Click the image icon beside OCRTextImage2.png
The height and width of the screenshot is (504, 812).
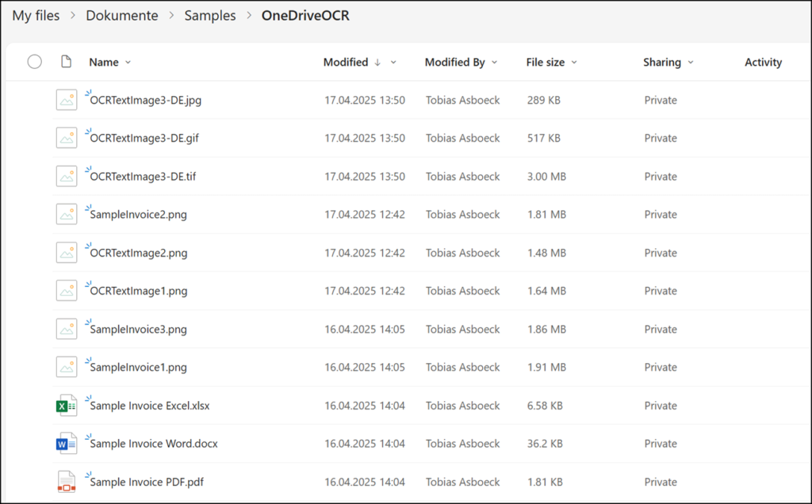tap(67, 252)
